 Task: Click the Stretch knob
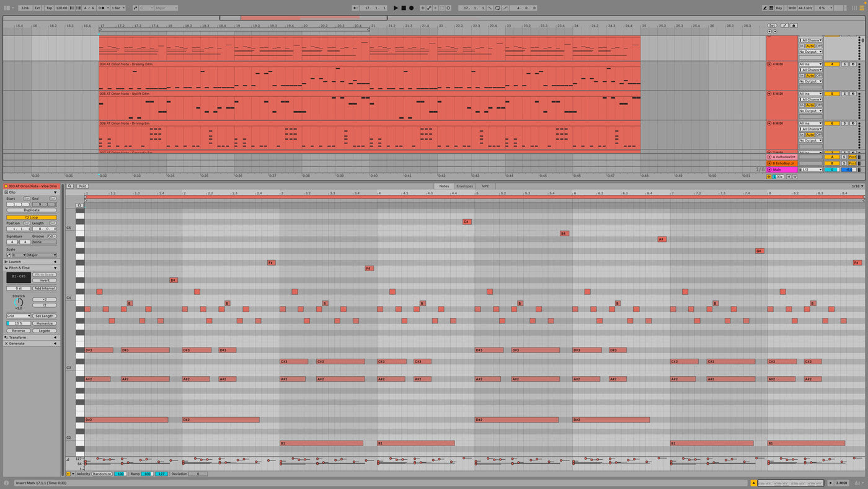tap(19, 302)
